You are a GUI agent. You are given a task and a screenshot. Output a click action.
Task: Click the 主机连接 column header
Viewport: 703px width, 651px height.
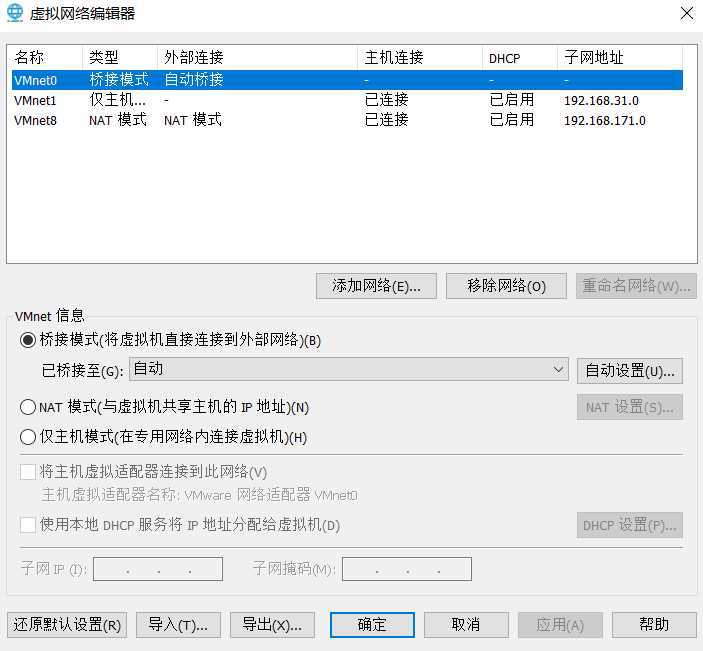pyautogui.click(x=420, y=57)
